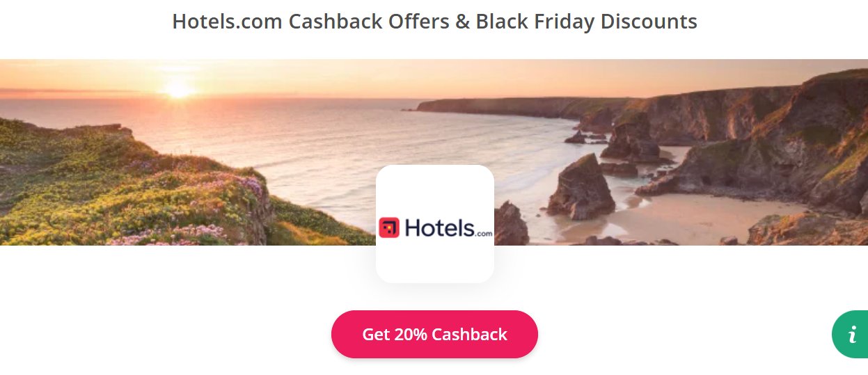
Task: Click the "Hotels" wordmark in the logo
Action: point(439,228)
